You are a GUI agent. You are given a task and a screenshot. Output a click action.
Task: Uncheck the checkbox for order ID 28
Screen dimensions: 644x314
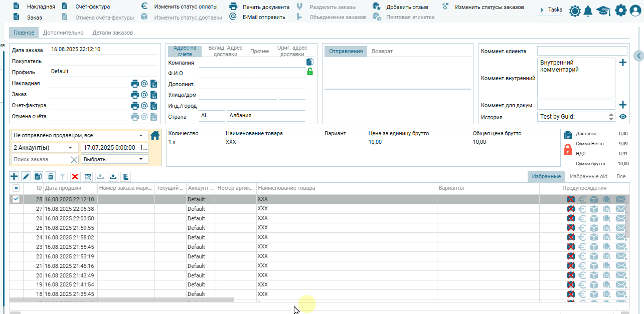tap(16, 199)
